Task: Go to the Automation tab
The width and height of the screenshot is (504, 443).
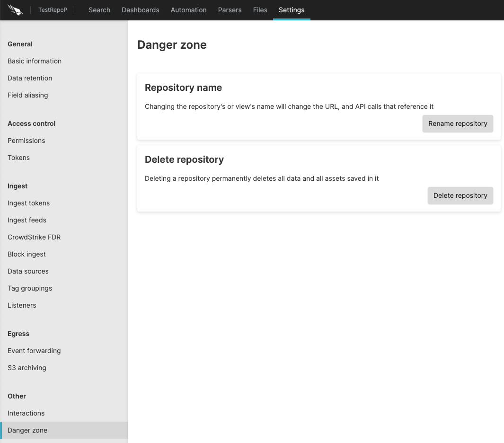Action: click(189, 10)
